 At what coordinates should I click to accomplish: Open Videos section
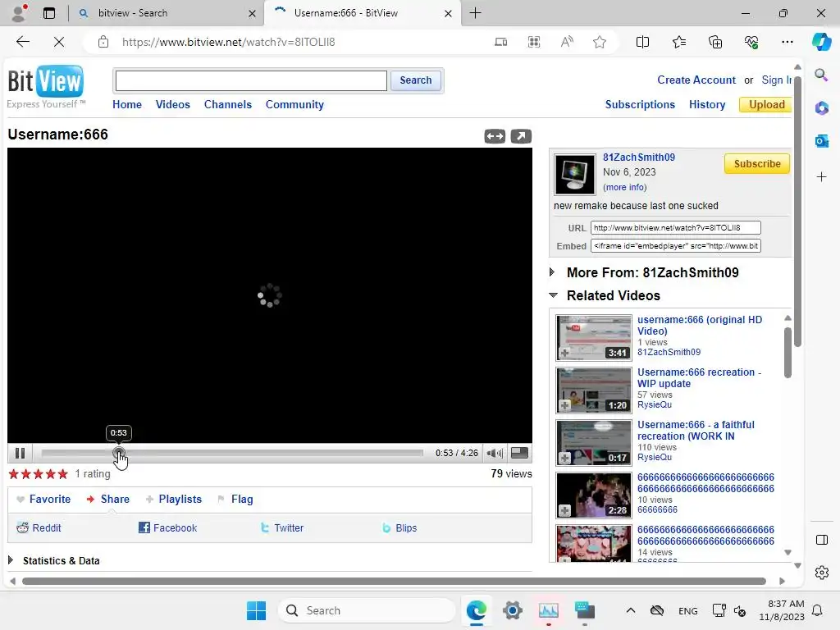(172, 104)
